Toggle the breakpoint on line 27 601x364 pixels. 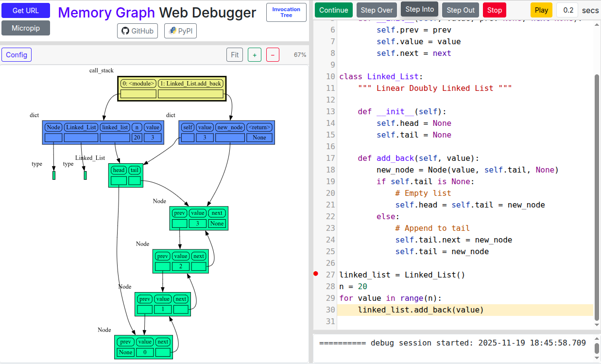(x=316, y=275)
